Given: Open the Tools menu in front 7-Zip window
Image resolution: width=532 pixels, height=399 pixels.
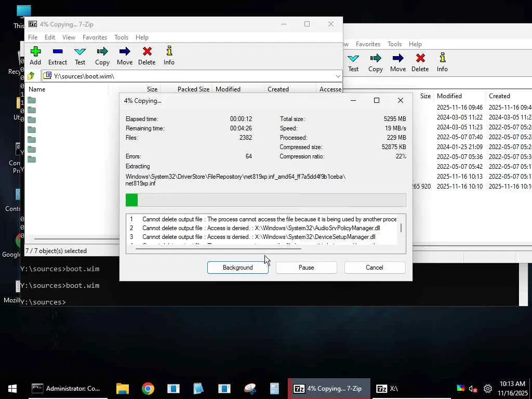Looking at the screenshot, I should (x=121, y=37).
